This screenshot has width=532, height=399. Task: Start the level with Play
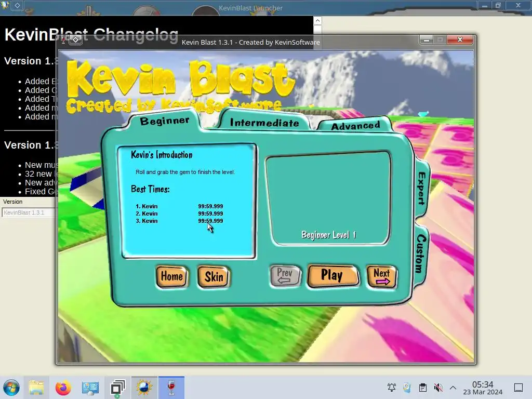point(332,275)
